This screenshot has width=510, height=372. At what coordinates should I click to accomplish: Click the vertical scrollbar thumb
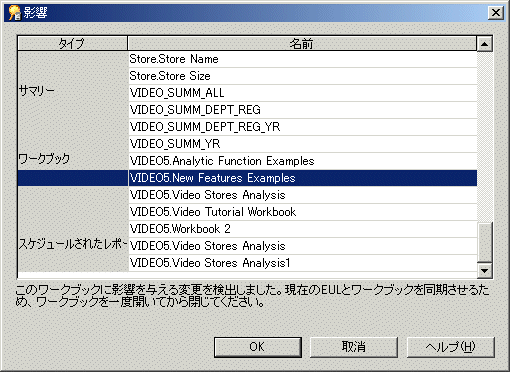pos(484,242)
